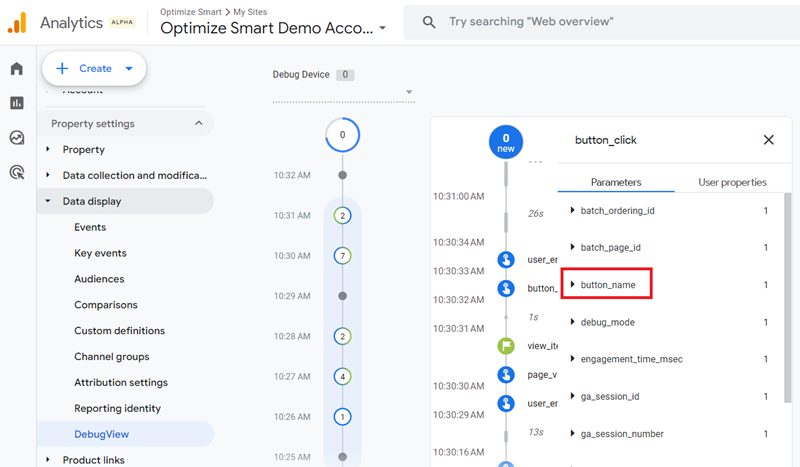Open the Create dropdown arrow
Viewport: 800px width, 467px height.
pyautogui.click(x=129, y=68)
